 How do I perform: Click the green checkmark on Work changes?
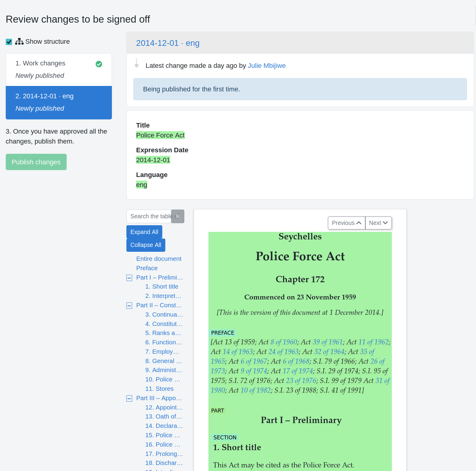99,64
